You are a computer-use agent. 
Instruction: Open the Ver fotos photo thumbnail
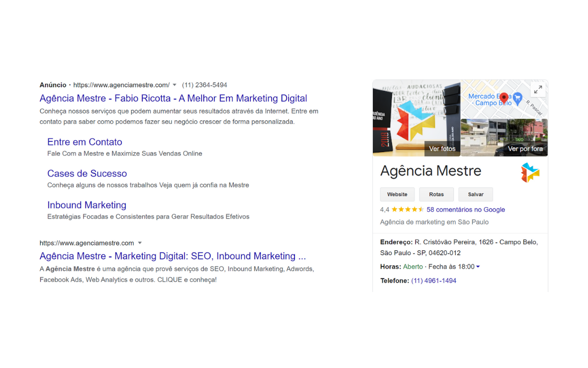click(416, 118)
